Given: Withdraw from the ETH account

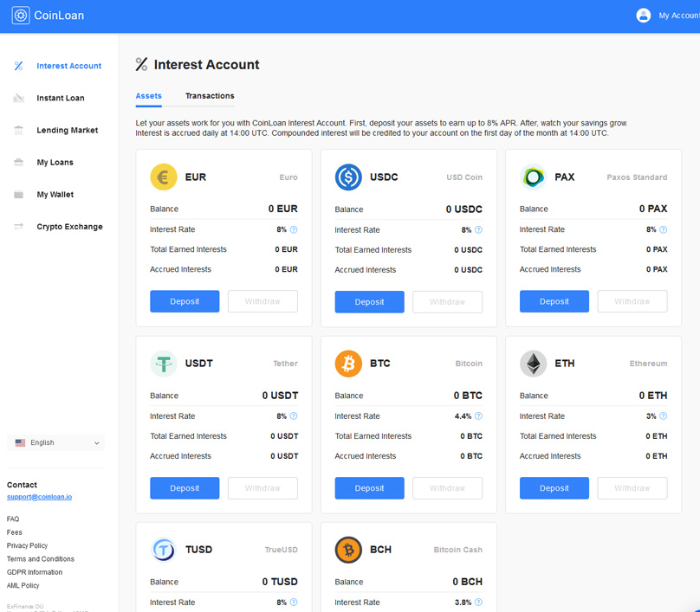Looking at the screenshot, I should pos(632,488).
